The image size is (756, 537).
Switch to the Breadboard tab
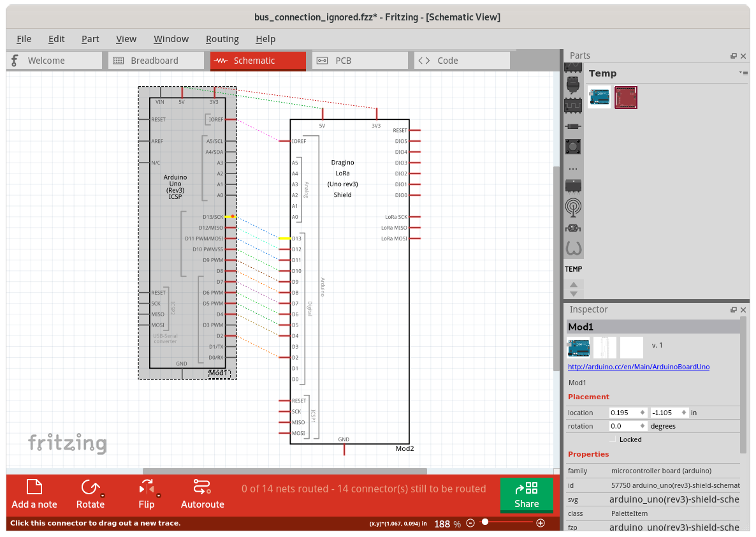point(154,61)
